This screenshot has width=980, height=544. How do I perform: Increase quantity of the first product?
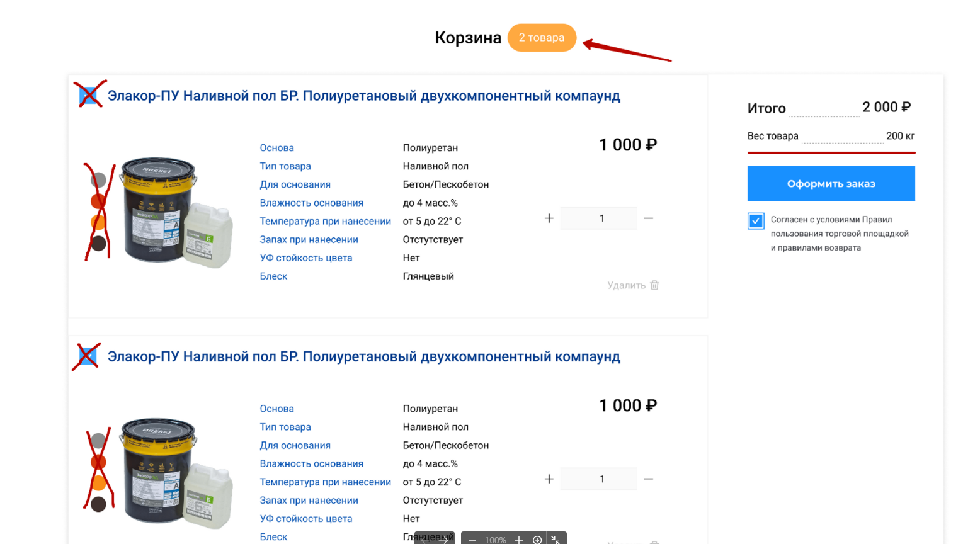point(549,218)
